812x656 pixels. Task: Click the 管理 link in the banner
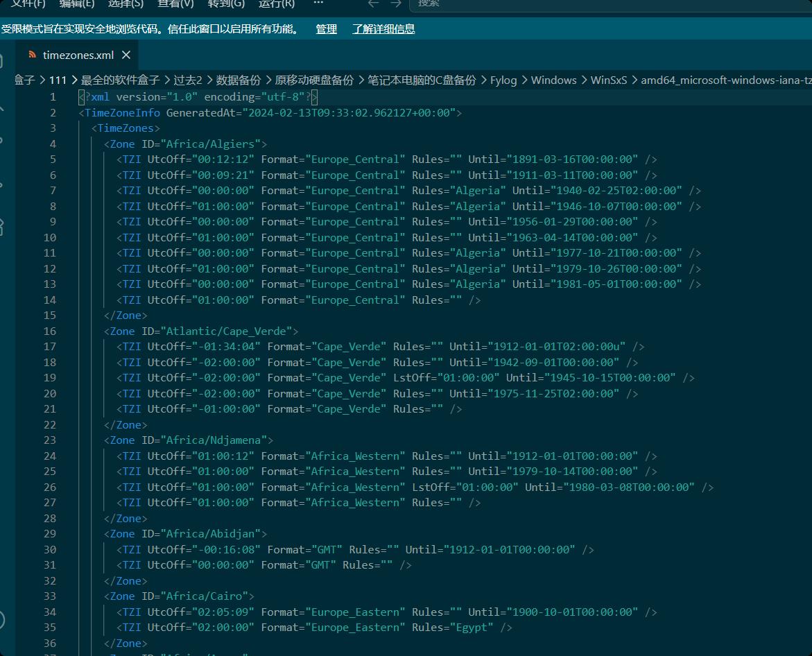tap(326, 29)
